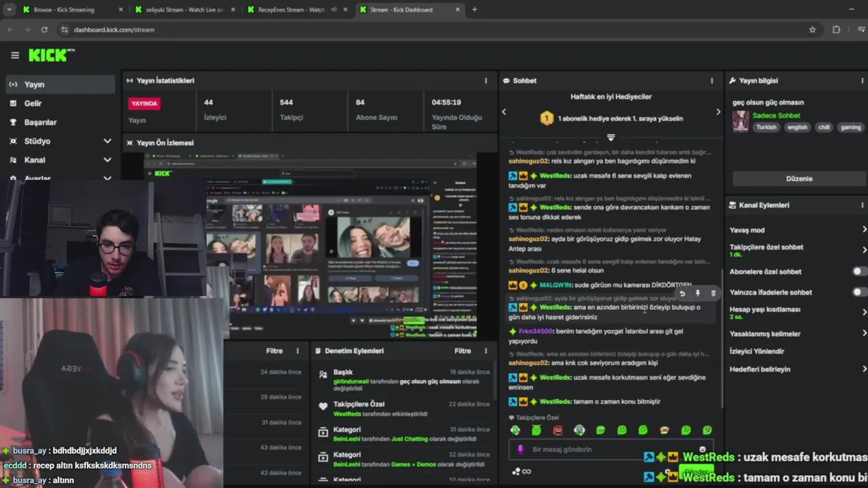Viewport: 868px width, 488px height.
Task: Click Filtre in the left activity panel
Action: [274, 350]
